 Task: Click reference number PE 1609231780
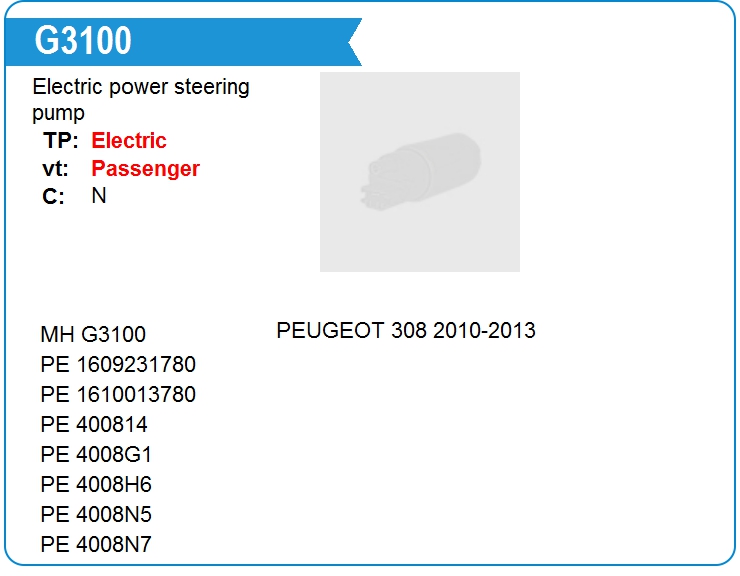tap(118, 364)
